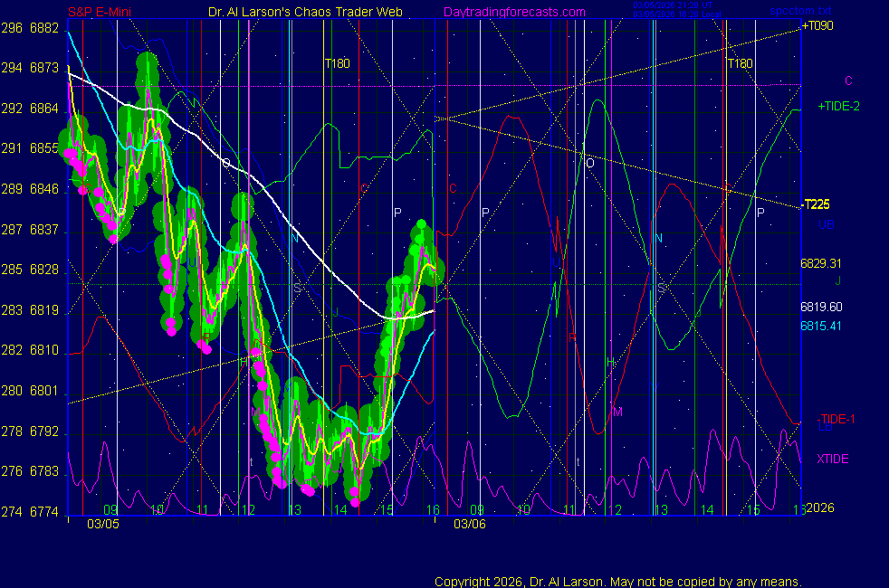Click the cyan 6815.41 price readout
889x588 pixels.
pos(821,326)
